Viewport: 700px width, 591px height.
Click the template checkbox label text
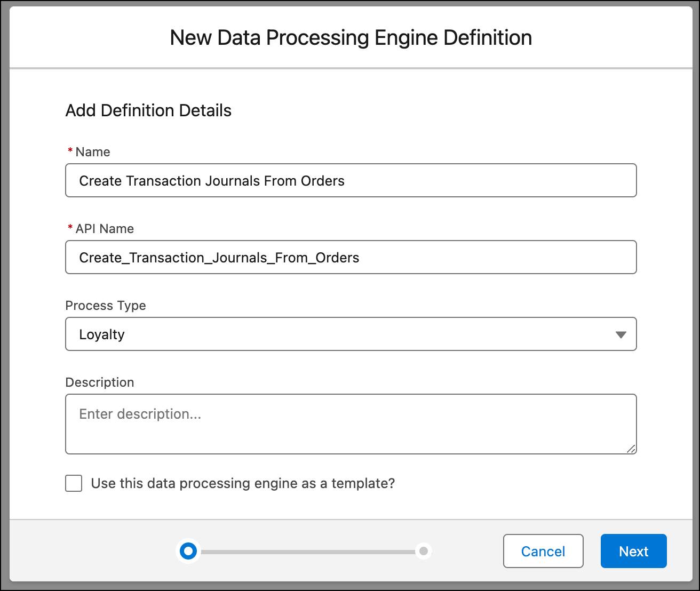[x=243, y=483]
